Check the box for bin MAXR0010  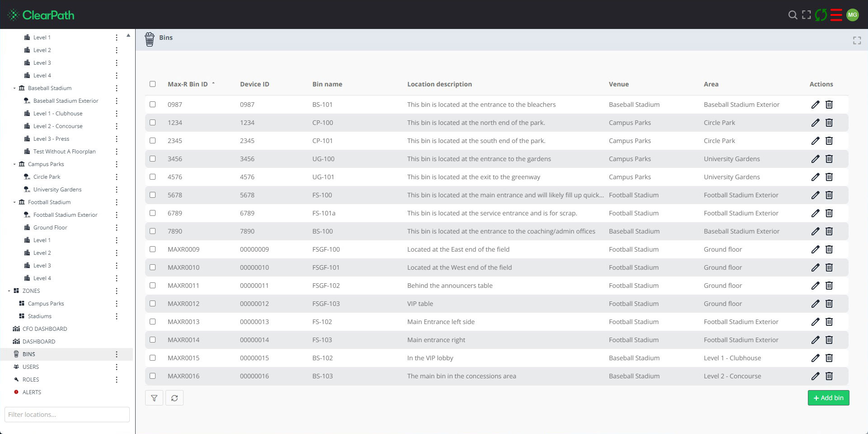152,267
